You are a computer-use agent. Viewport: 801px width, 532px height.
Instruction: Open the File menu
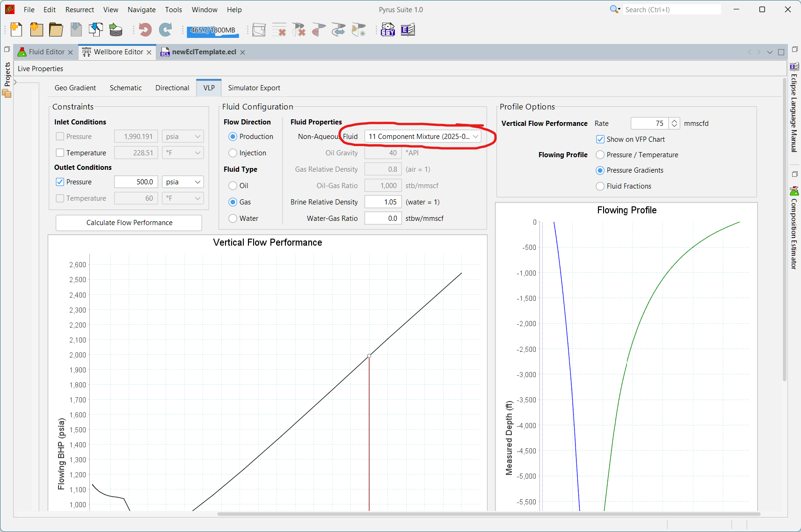[29, 10]
